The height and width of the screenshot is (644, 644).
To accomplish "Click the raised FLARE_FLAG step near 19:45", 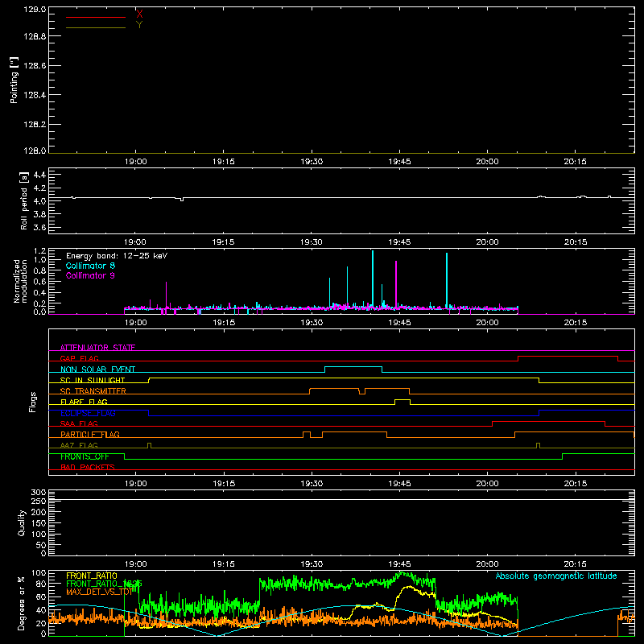I will [x=402, y=399].
